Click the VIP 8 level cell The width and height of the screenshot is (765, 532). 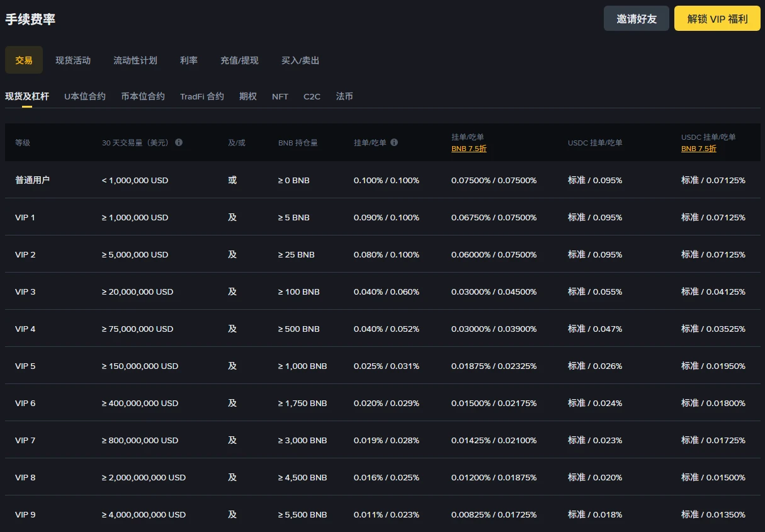[x=25, y=477]
